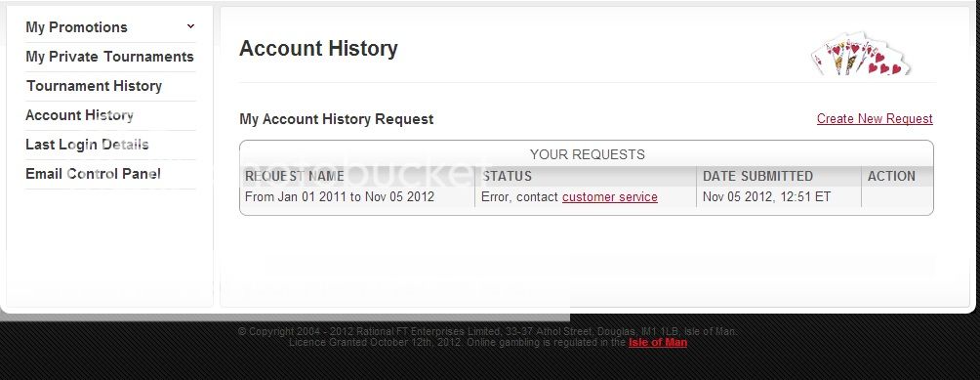Go to Tournament History
The width and height of the screenshot is (980, 380).
94,86
